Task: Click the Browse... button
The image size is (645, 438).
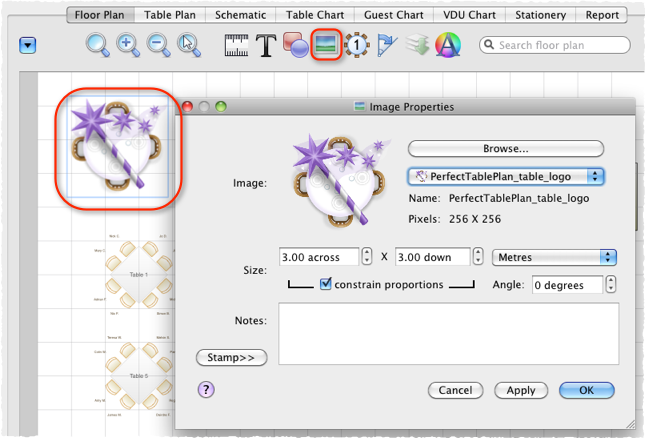Action: click(x=505, y=148)
